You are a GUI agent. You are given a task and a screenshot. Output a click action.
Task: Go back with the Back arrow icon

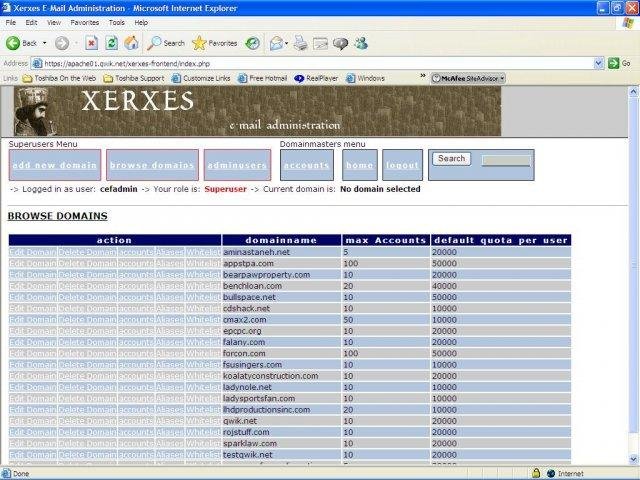coord(13,43)
